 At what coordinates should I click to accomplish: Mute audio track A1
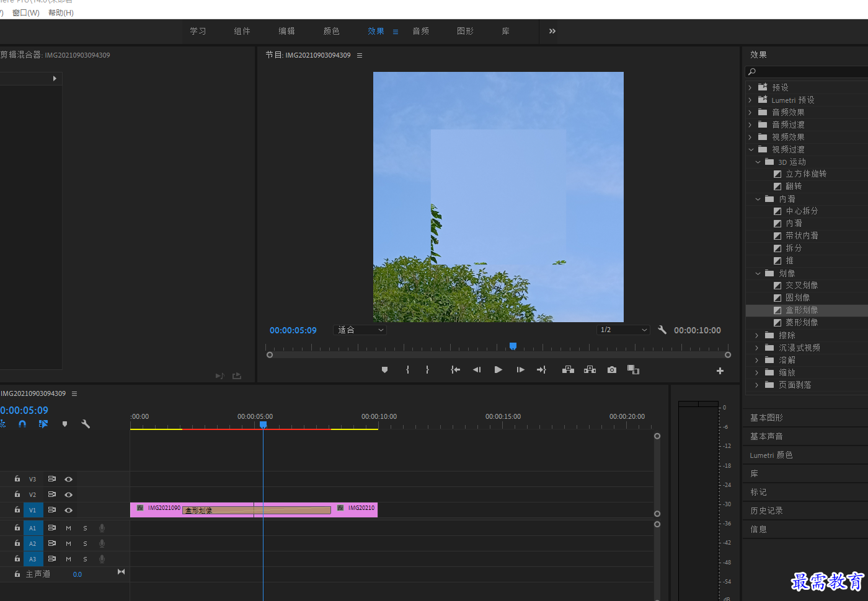tap(68, 528)
